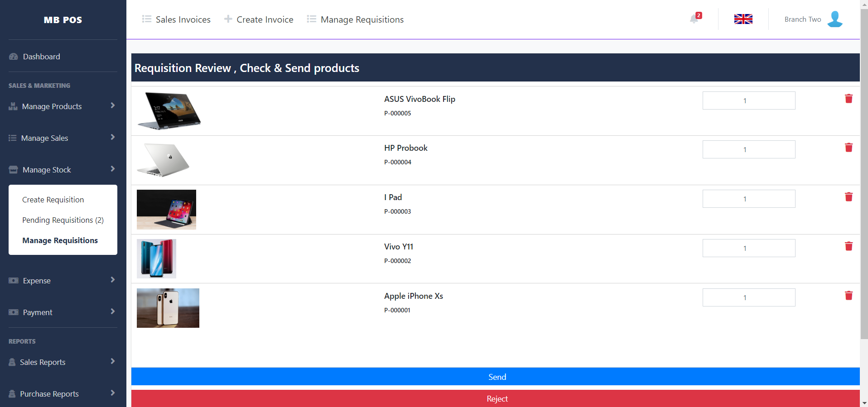Open Pending Requisitions (2) submenu item
This screenshot has width=868, height=407.
63,220
